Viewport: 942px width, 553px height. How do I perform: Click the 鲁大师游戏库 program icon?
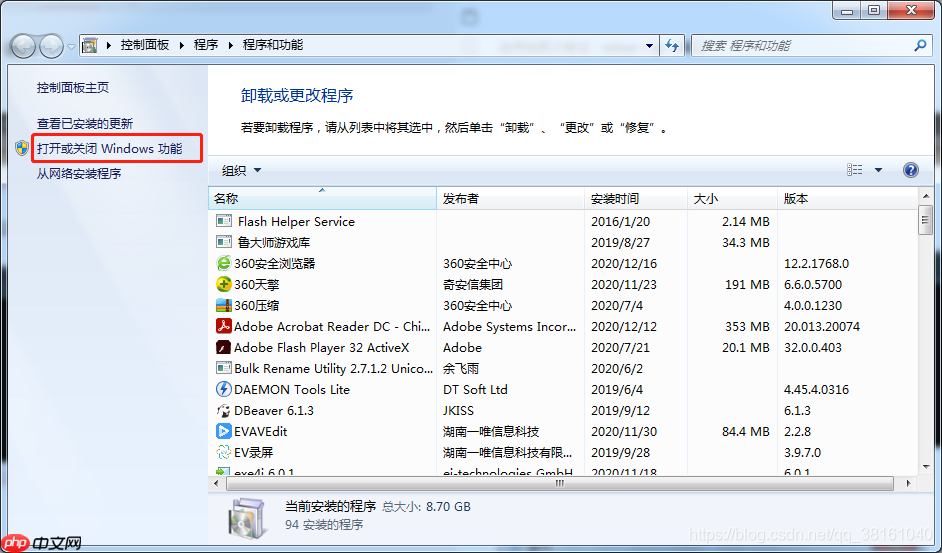pyautogui.click(x=223, y=242)
